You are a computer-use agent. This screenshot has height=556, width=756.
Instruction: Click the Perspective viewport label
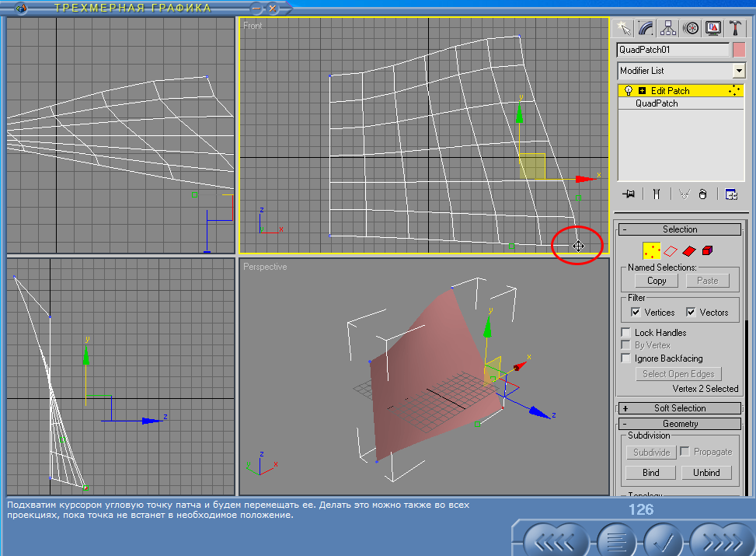[265, 267]
